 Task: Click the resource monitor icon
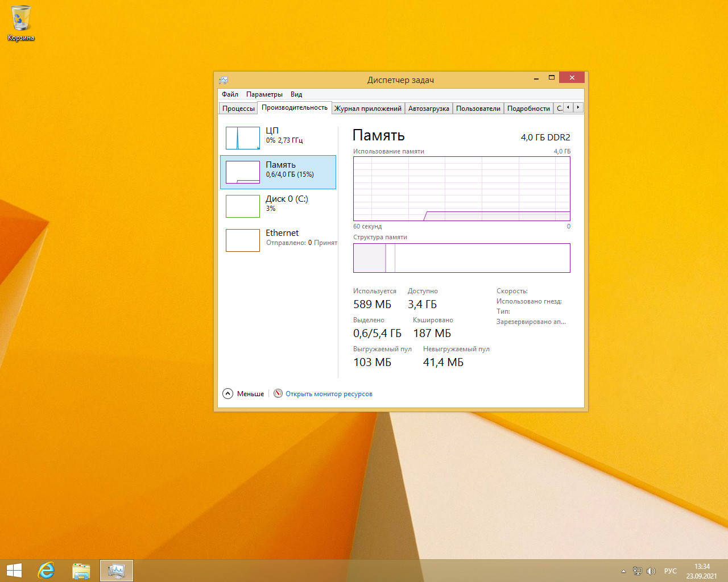click(278, 393)
